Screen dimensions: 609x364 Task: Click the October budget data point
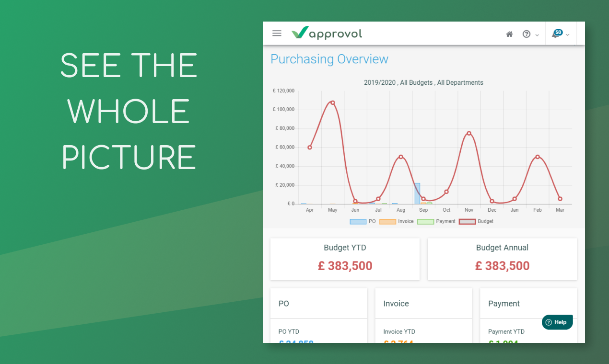[446, 192]
